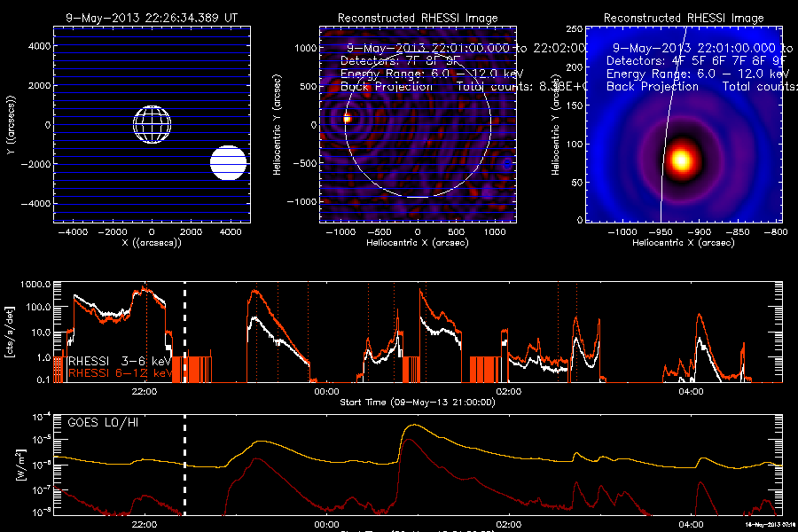Click 'Energy Range: 6.0 - 12.0 keV' in right image
798x532 pixels.
[698, 74]
